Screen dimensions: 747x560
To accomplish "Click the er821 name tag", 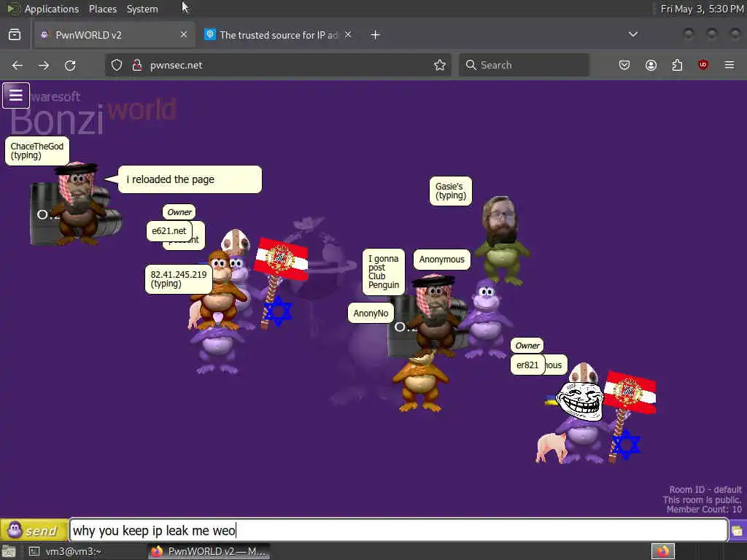I will [x=527, y=365].
